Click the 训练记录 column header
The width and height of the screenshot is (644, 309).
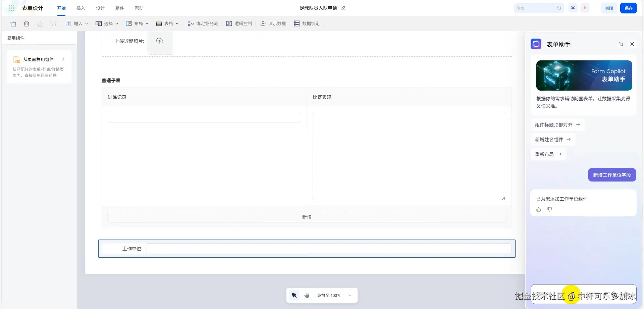pos(117,97)
